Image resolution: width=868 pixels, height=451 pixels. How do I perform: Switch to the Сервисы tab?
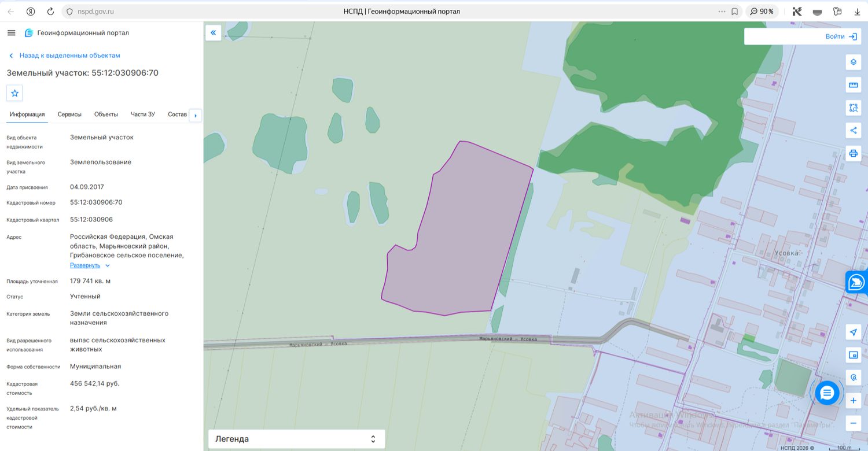(x=69, y=114)
